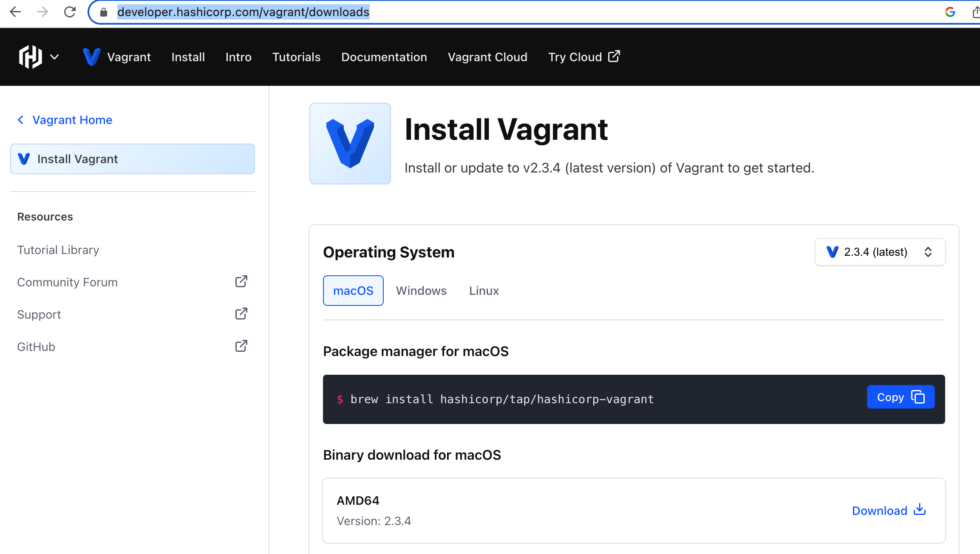
Task: Click Community Forum external link icon
Action: pos(241,281)
